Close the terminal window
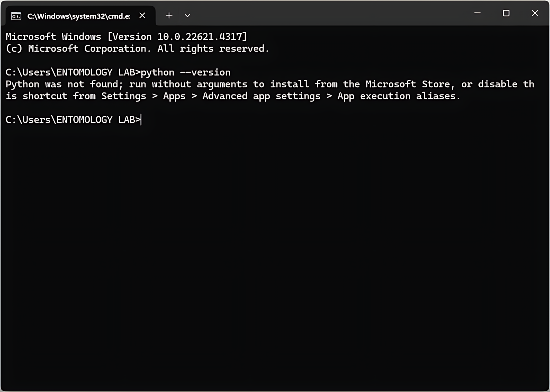This screenshot has height=392, width=550. point(535,13)
